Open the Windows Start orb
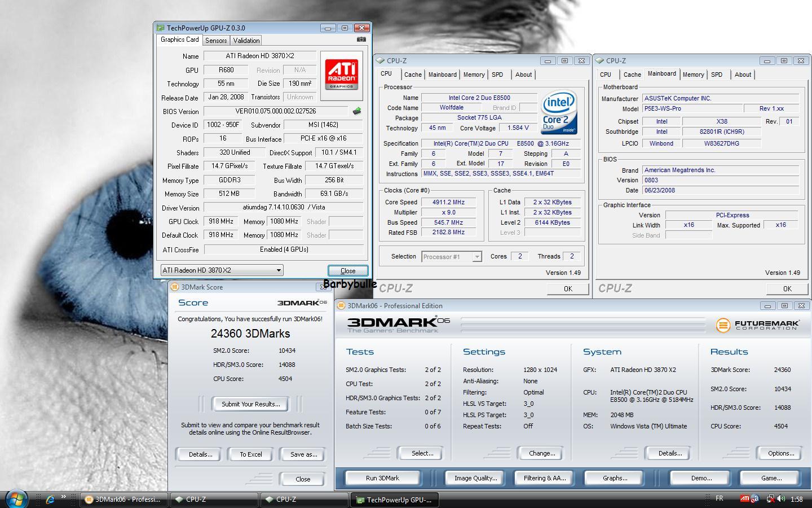This screenshot has height=508, width=812. tap(16, 499)
